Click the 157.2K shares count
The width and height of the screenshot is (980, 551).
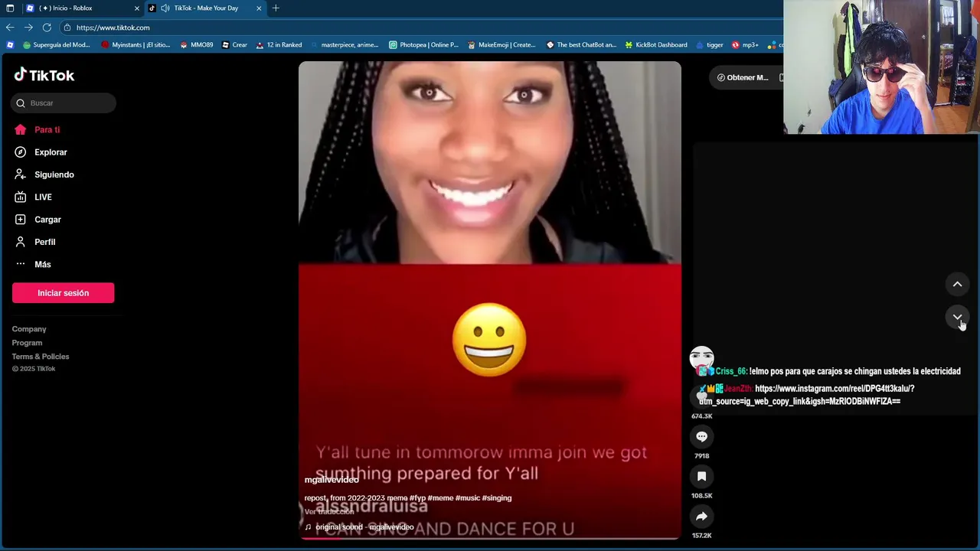[701, 536]
